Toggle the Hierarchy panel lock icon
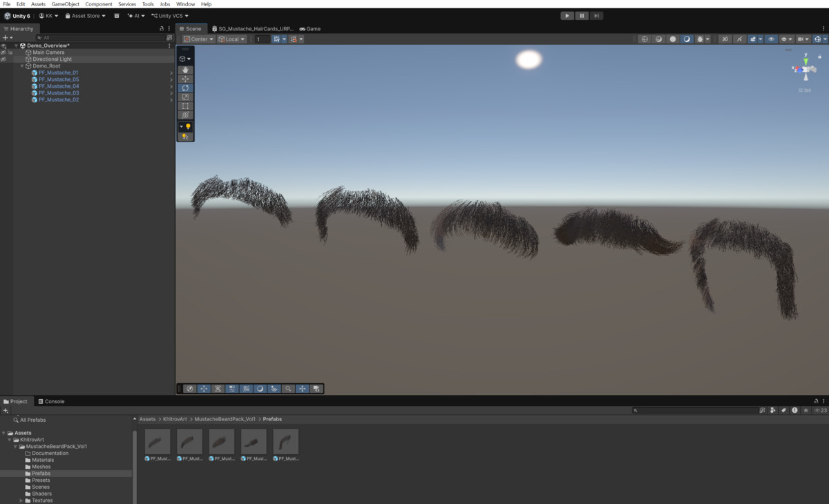The width and height of the screenshot is (829, 504). 162,28
